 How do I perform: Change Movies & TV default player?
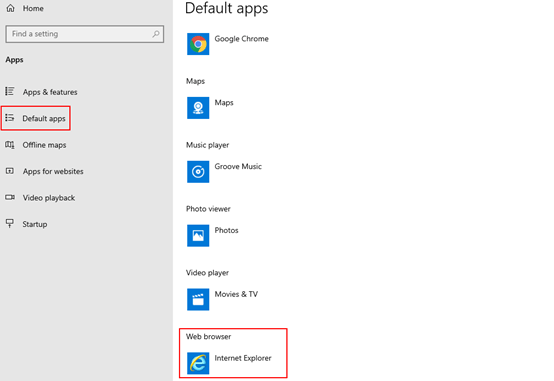[x=236, y=294]
